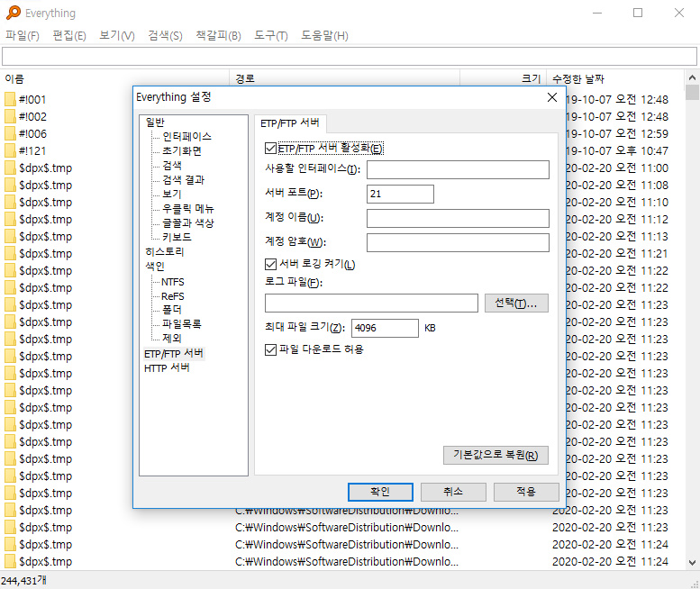Toggle 서버 로깅 켜기 checkbox

tap(270, 264)
